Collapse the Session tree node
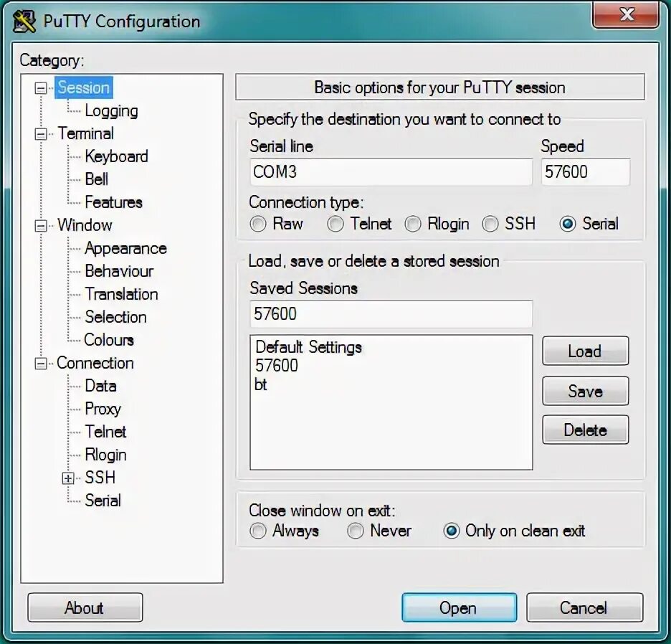671x644 pixels. (41, 88)
